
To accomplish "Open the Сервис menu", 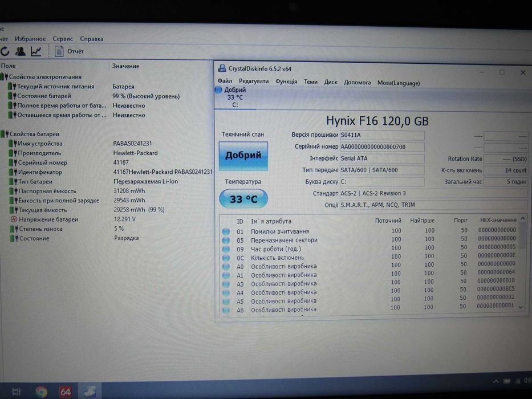I will (63, 39).
